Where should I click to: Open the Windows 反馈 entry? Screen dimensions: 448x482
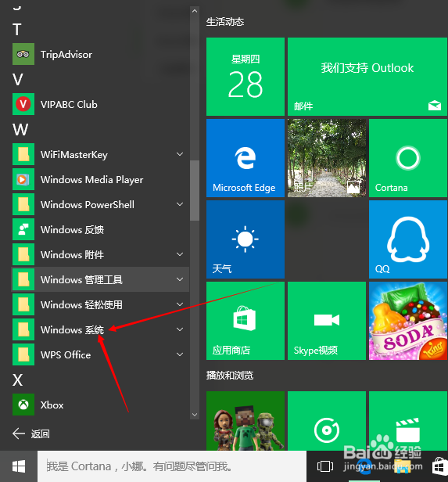coord(100,229)
